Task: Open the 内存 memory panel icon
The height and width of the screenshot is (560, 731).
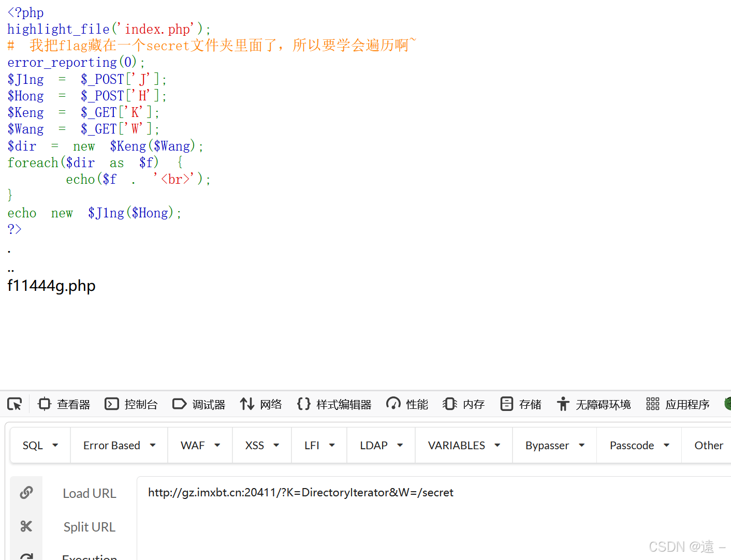Action: click(450, 404)
